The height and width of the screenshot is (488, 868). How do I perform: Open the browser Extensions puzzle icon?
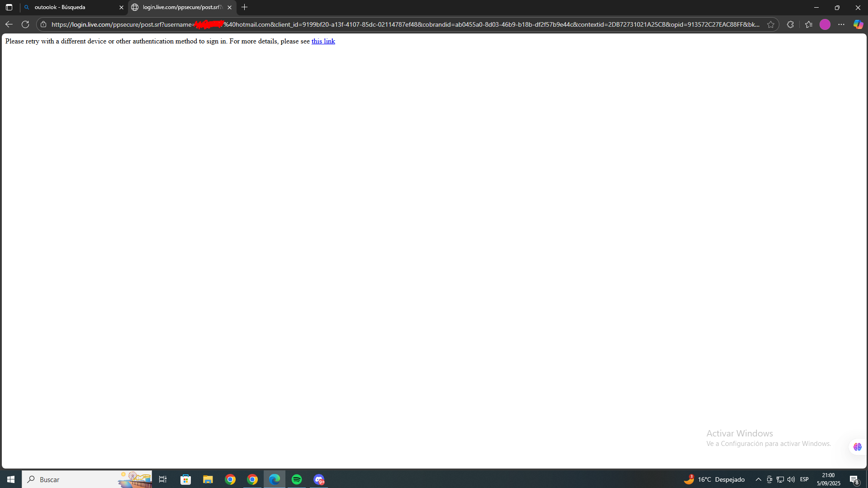[x=791, y=24]
